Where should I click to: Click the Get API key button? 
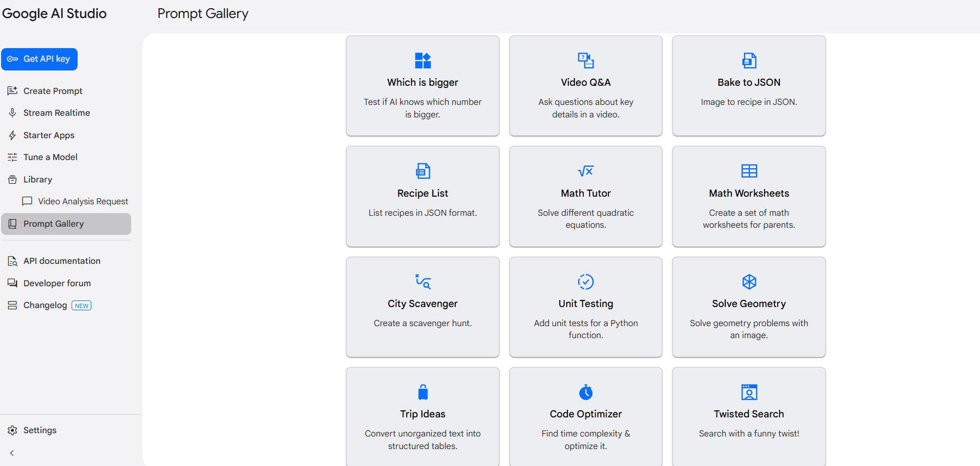pos(39,59)
